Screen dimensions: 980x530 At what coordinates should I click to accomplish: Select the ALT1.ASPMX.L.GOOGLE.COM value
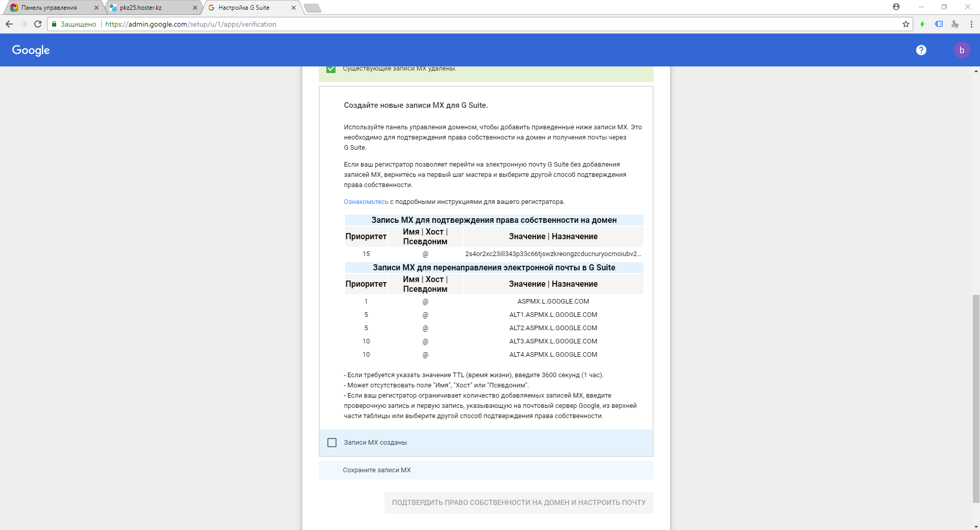(x=553, y=315)
